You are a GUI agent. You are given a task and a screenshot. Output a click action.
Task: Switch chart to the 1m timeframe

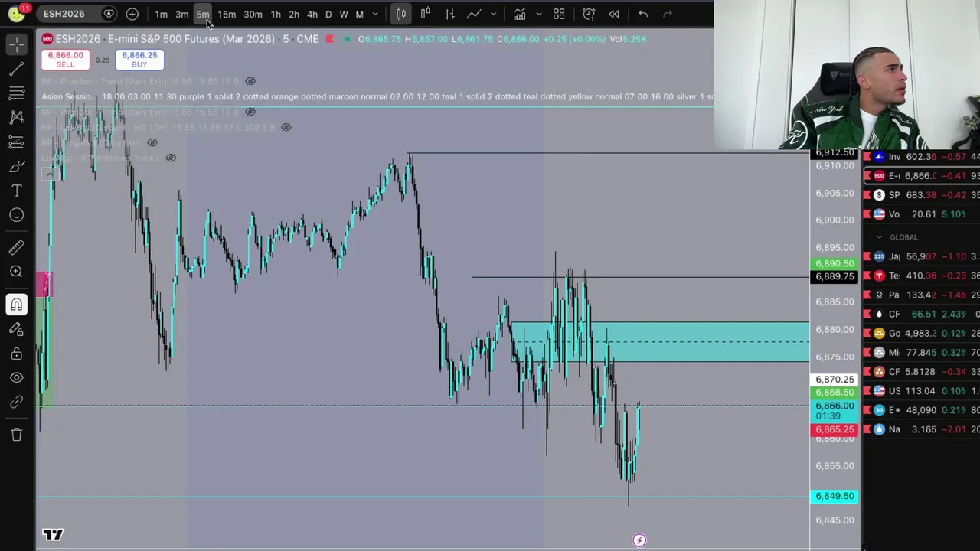pos(161,14)
